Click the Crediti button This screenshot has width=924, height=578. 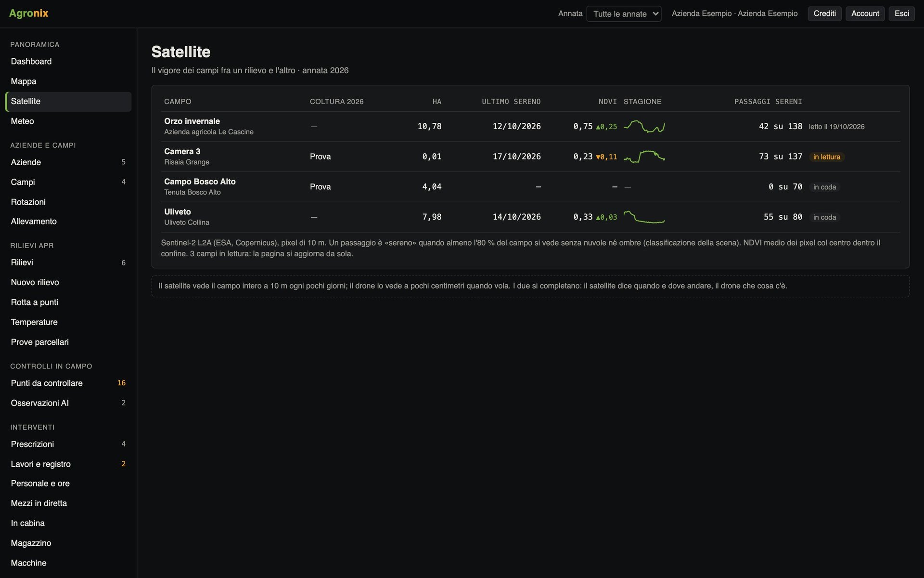[x=824, y=13]
